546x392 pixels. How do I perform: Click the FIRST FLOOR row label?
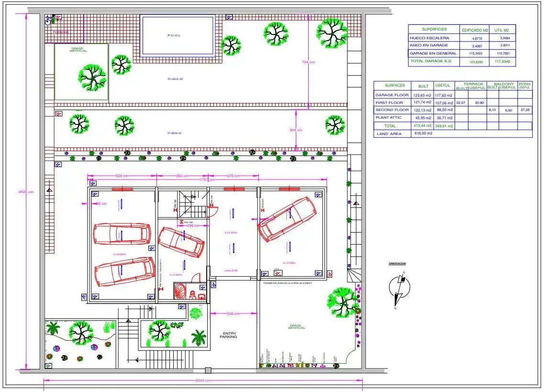click(x=389, y=102)
